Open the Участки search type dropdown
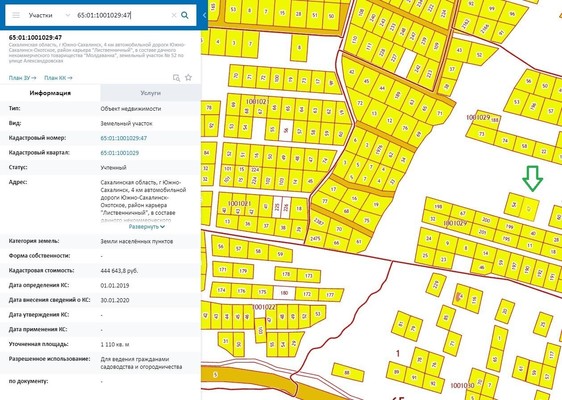The height and width of the screenshot is (400, 562). pyautogui.click(x=49, y=15)
